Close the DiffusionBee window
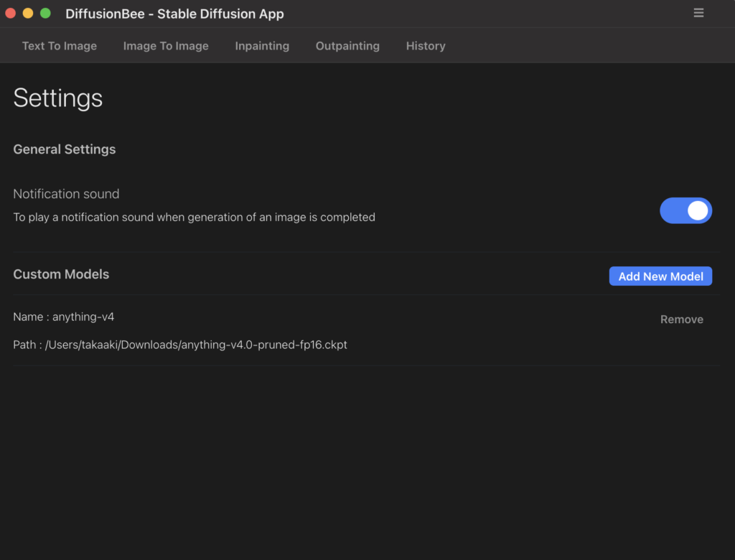The width and height of the screenshot is (735, 560). [11, 14]
